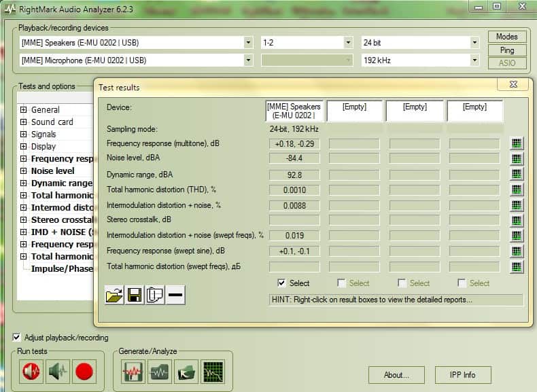Open the 192 kHz sample rate dropdown
Image resolution: width=537 pixels, height=392 pixels.
(x=474, y=60)
